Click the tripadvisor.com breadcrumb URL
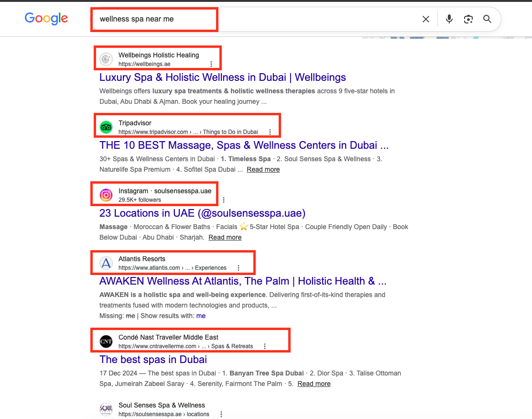This screenshot has width=532, height=419. coord(188,132)
